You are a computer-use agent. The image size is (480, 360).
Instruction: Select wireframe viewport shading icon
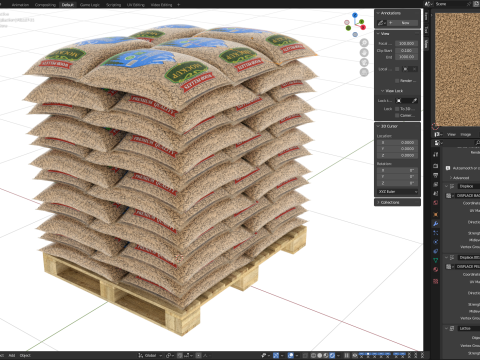click(x=314, y=355)
